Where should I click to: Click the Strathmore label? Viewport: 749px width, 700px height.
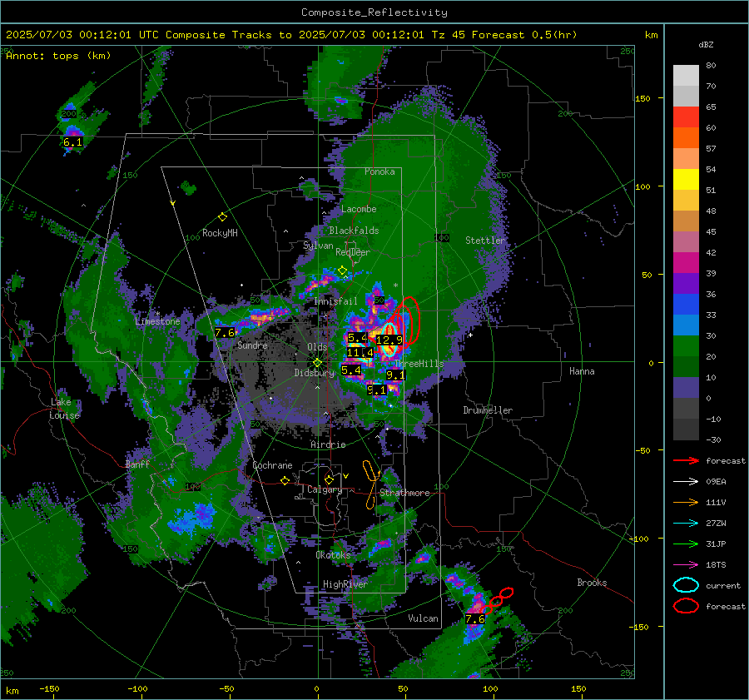pyautogui.click(x=404, y=493)
